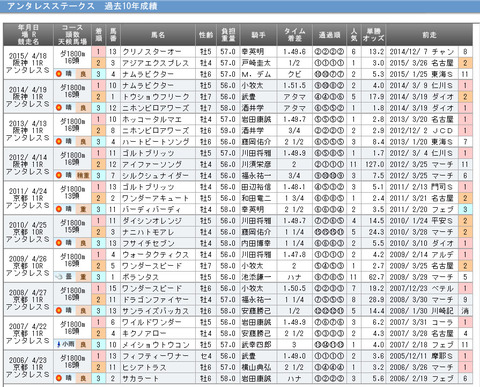Click the sunny weather icon in the 2013 race block

coord(59,142)
